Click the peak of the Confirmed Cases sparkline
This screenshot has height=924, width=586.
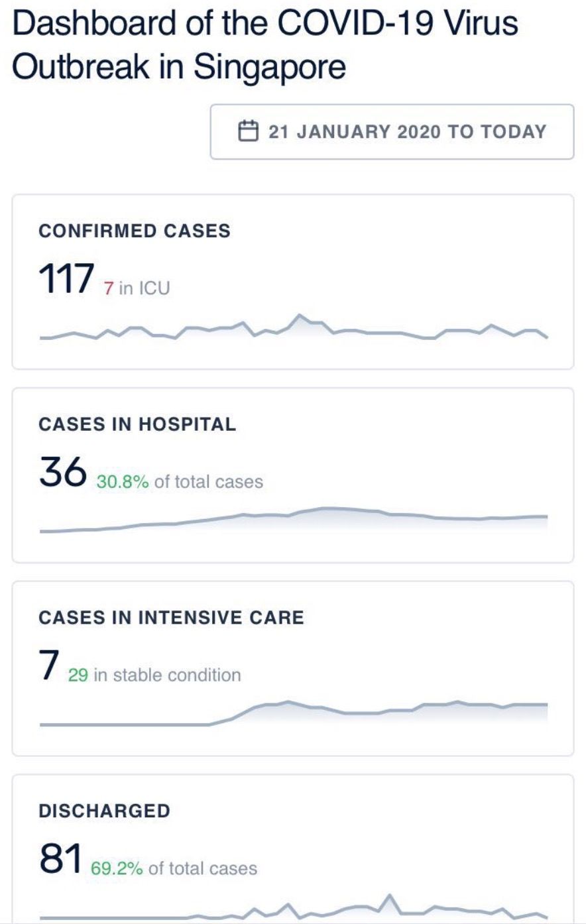click(x=300, y=316)
